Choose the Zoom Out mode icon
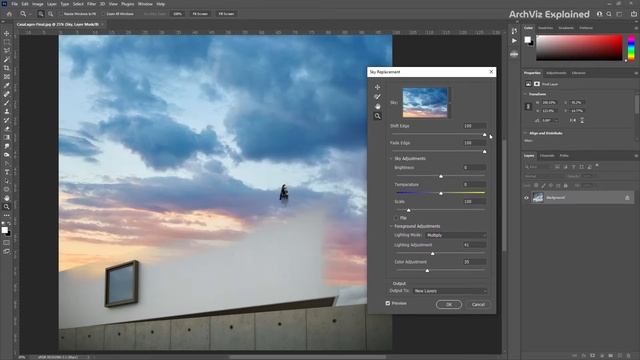 click(51, 14)
